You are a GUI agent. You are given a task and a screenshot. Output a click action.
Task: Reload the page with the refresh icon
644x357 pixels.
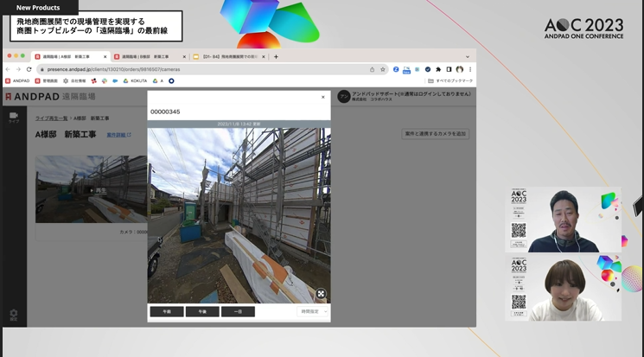point(29,69)
